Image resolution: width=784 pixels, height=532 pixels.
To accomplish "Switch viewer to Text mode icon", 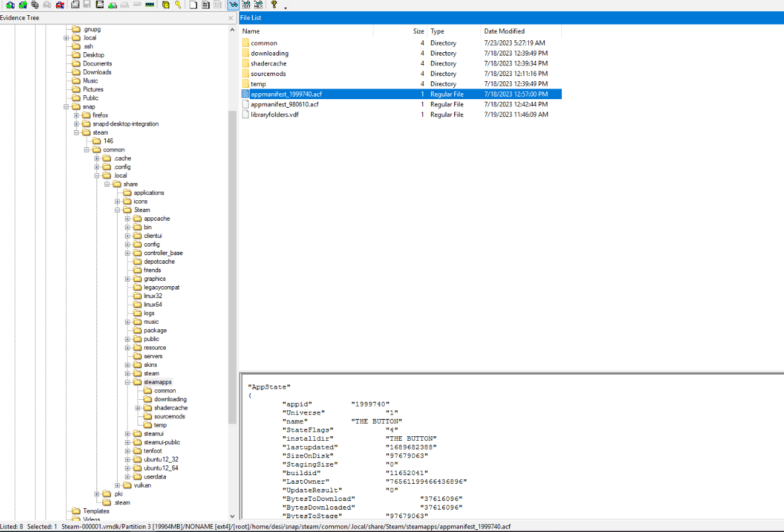I will [246, 5].
